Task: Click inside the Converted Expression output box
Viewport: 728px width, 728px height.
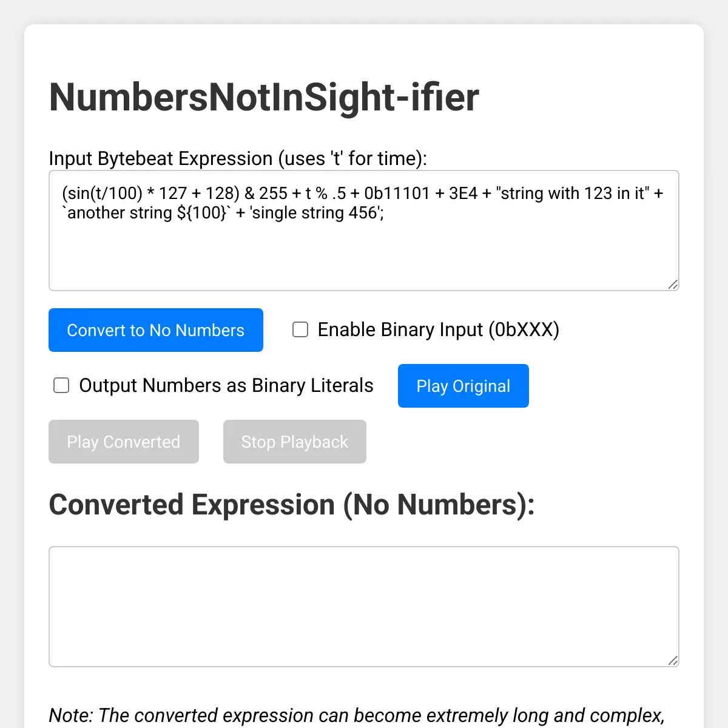Action: [x=364, y=607]
